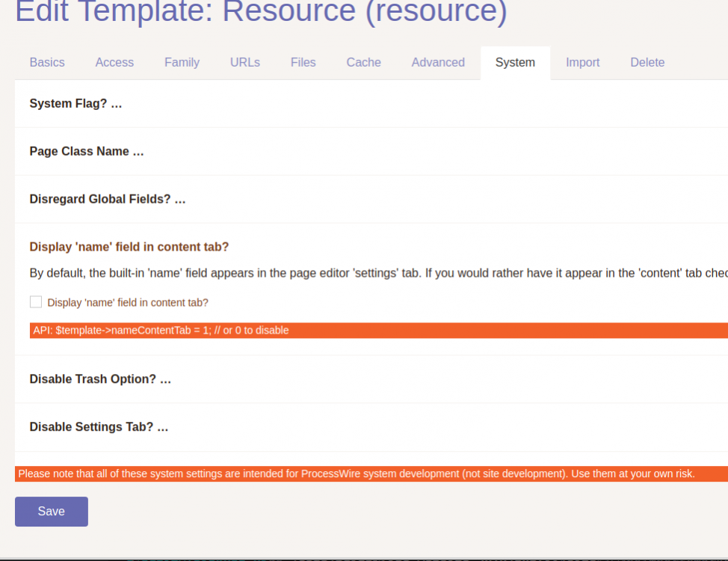Go to the Import tab

coord(582,63)
